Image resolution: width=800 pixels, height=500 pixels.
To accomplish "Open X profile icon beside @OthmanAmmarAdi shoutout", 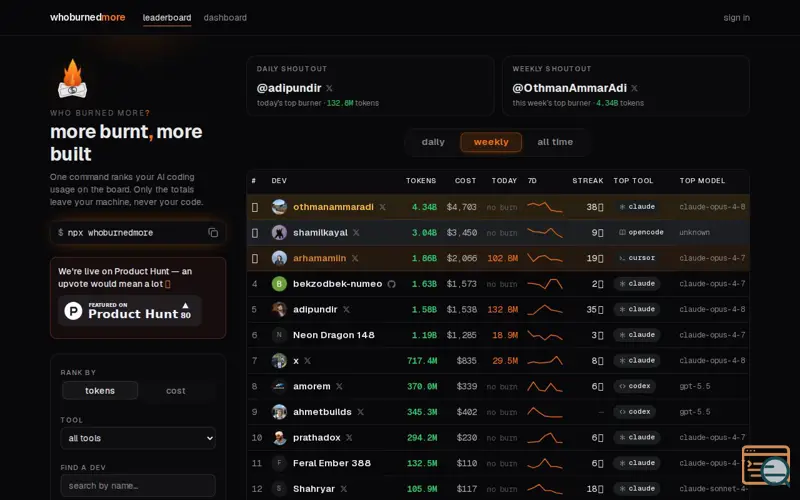I will (x=634, y=88).
